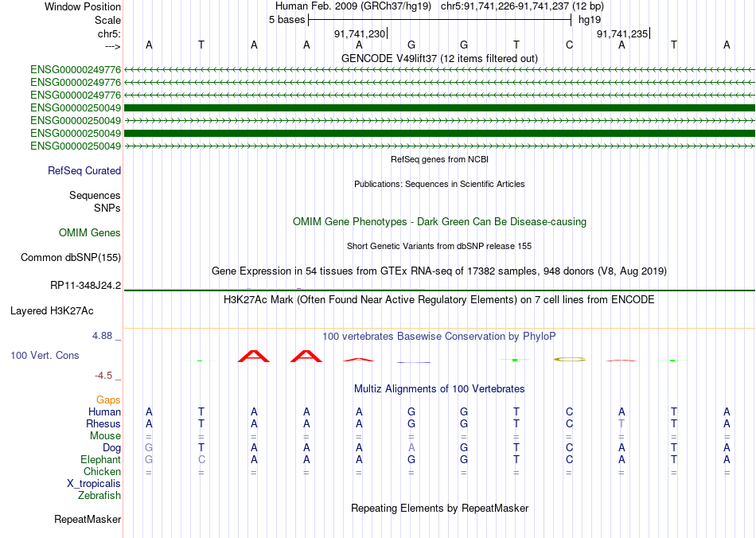Open the GTEx Gene Expression in 54 tissues title
The height and width of the screenshot is (538, 756).
pos(439,271)
